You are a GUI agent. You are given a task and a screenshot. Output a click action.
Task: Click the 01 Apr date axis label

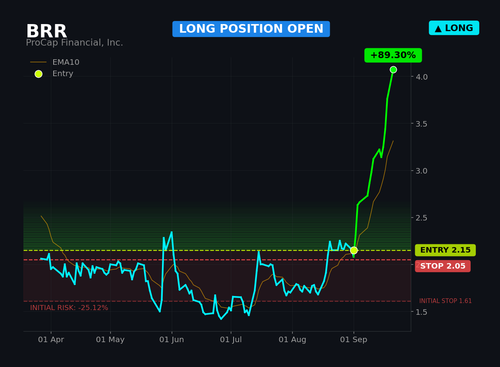51,340
